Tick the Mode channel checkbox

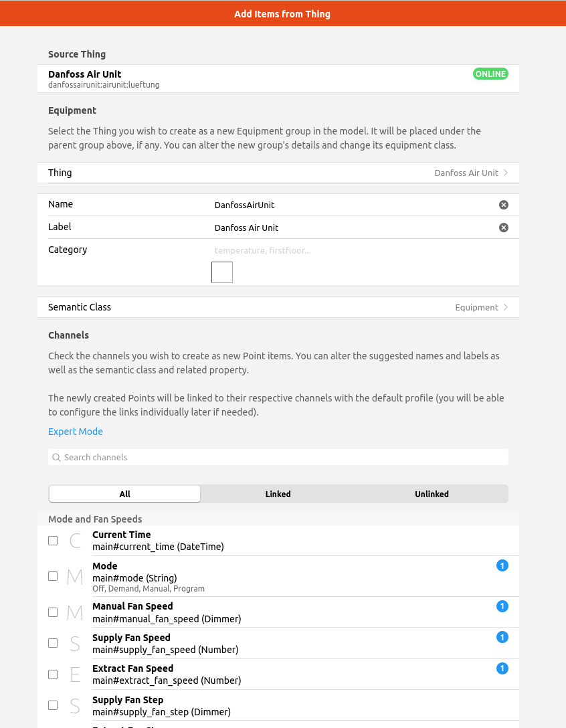coord(53,576)
